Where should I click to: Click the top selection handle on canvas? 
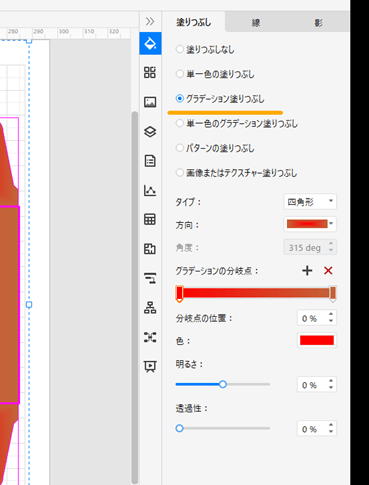(29, 41)
